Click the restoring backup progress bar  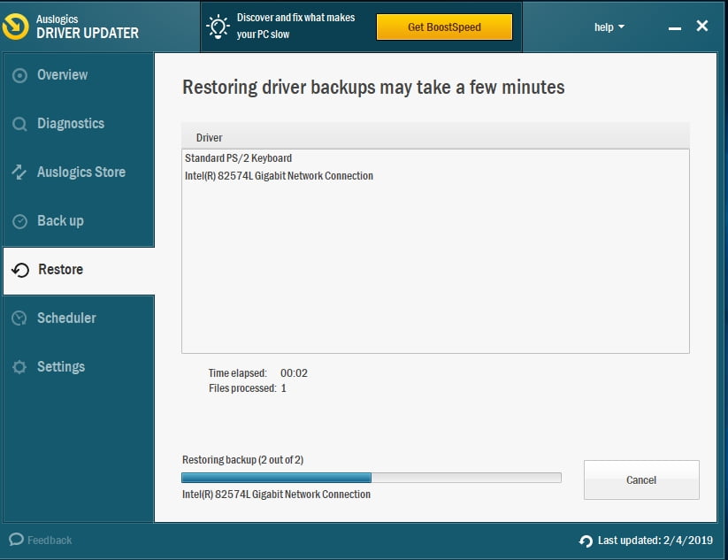click(x=371, y=478)
